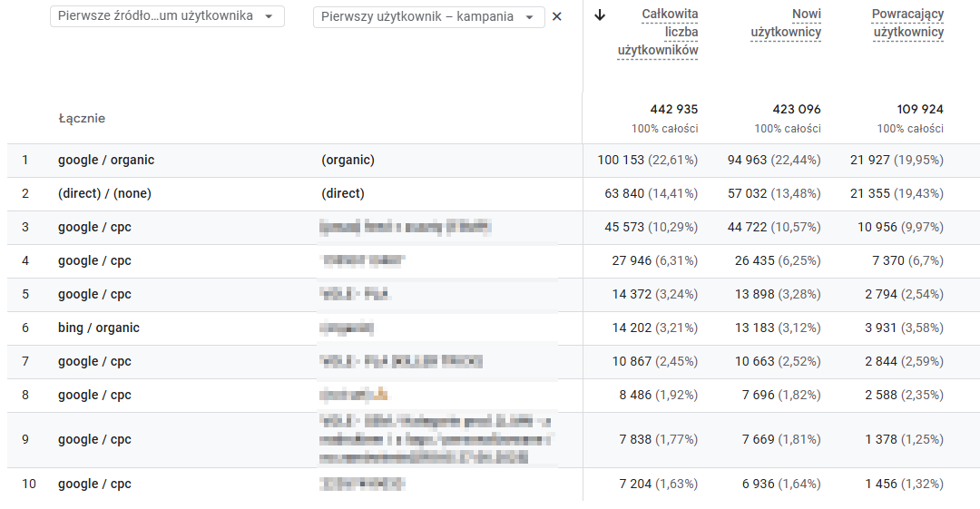
Task: Sort by the 'Całkowita liczba użytkowników' column header
Action: 658,32
